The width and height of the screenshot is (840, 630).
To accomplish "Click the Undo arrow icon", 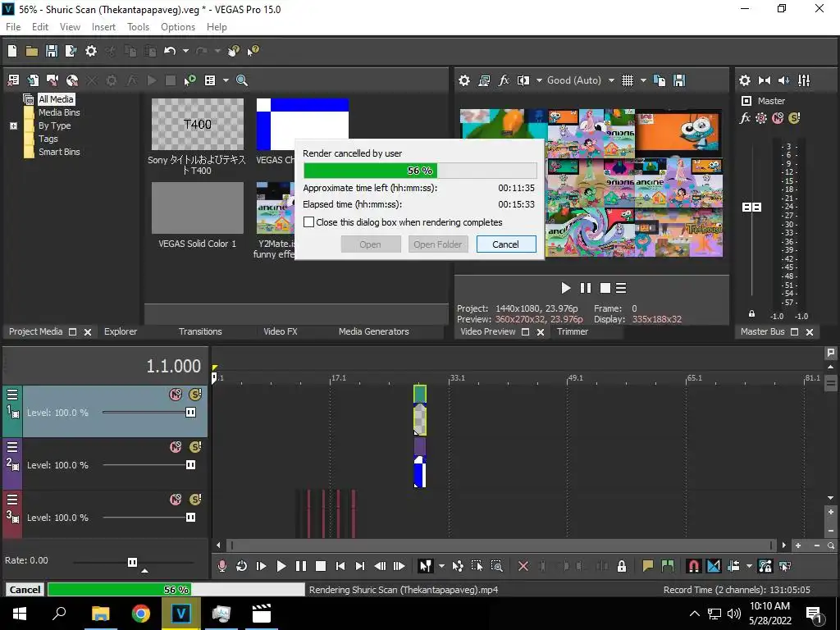I will 170,51.
